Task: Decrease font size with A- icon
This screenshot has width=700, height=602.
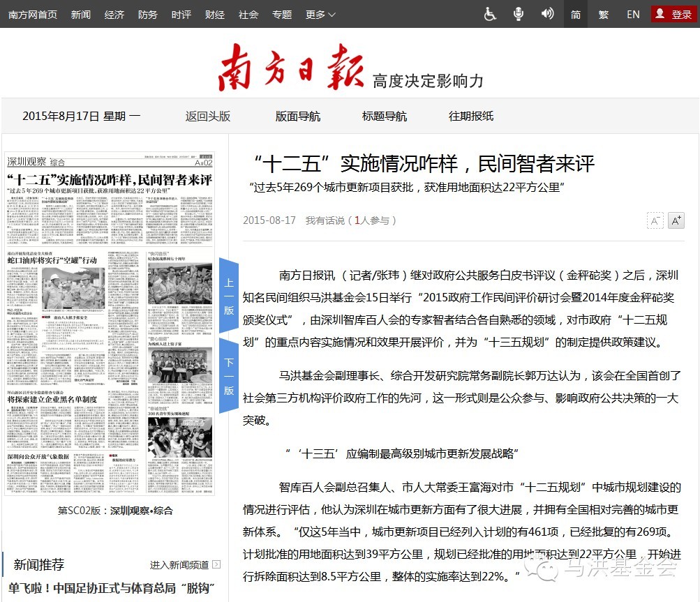Action: tap(655, 220)
